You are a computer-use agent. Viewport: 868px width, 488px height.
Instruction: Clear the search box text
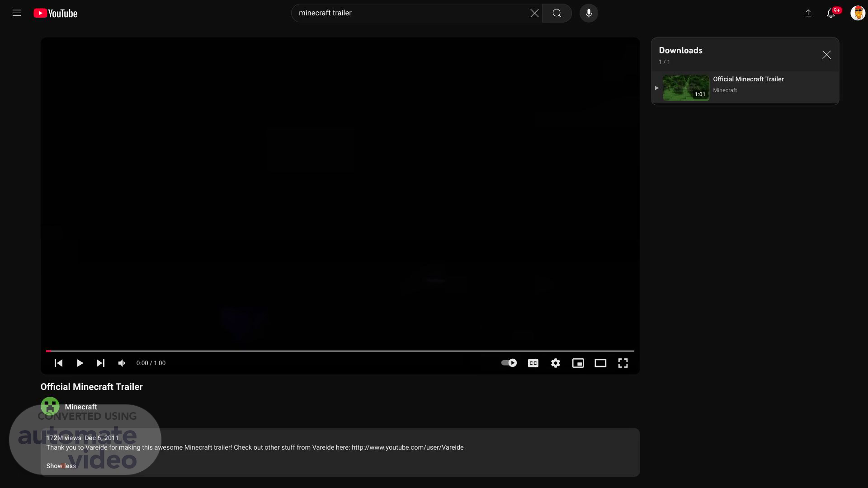coord(534,13)
